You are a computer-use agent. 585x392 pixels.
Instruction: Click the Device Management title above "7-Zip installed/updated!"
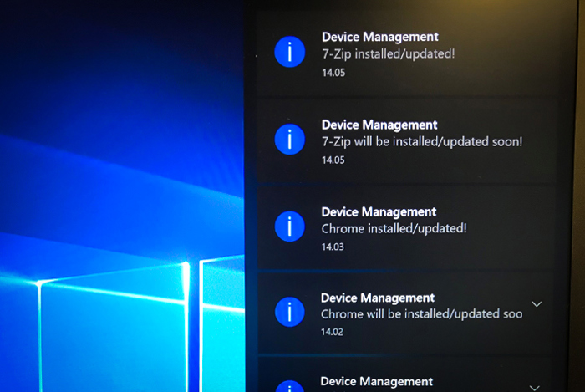pyautogui.click(x=380, y=37)
